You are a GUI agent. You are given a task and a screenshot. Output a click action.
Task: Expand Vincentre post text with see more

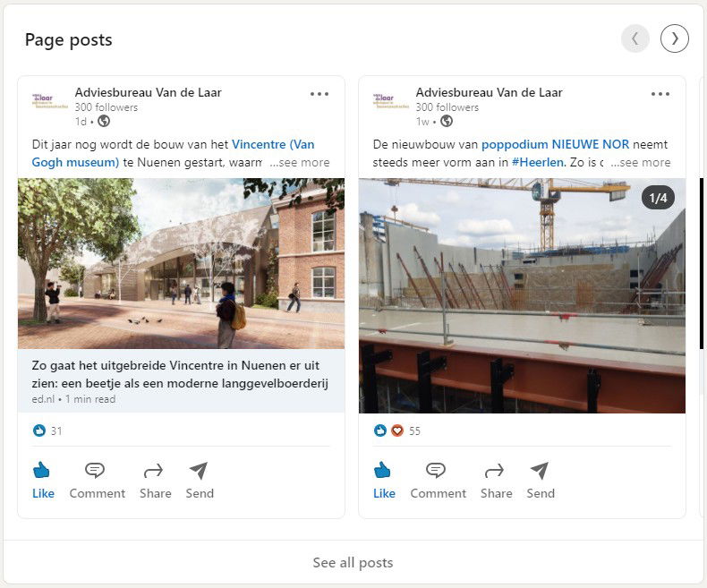(x=300, y=162)
